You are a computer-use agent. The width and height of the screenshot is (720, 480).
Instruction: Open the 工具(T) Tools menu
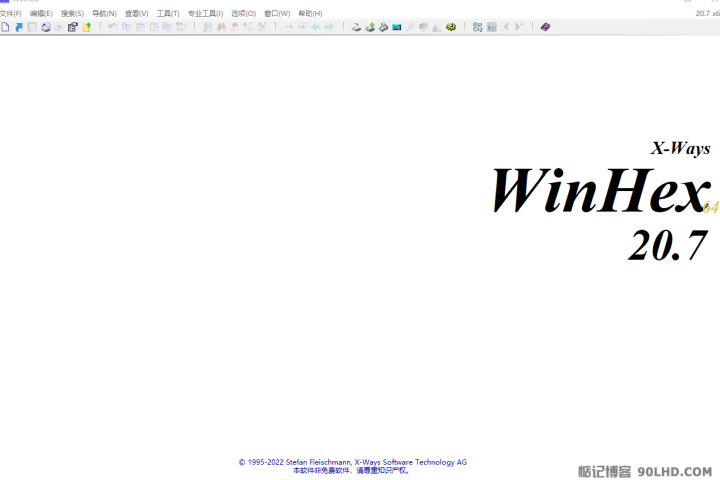168,14
